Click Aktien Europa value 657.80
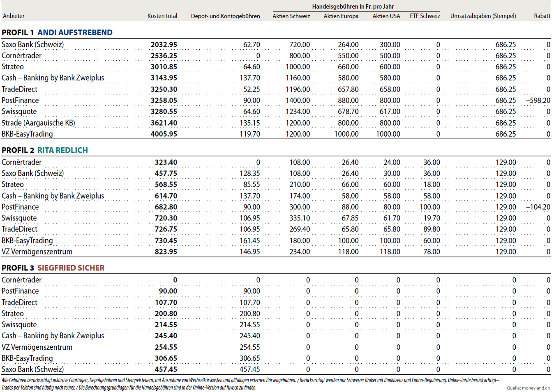The image size is (554, 392). (348, 89)
